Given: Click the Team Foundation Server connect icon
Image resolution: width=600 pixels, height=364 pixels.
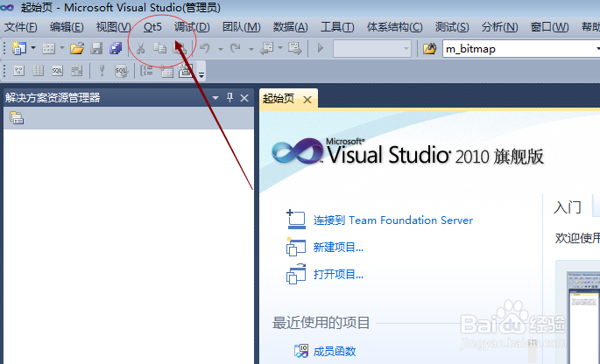Looking at the screenshot, I should [x=296, y=220].
